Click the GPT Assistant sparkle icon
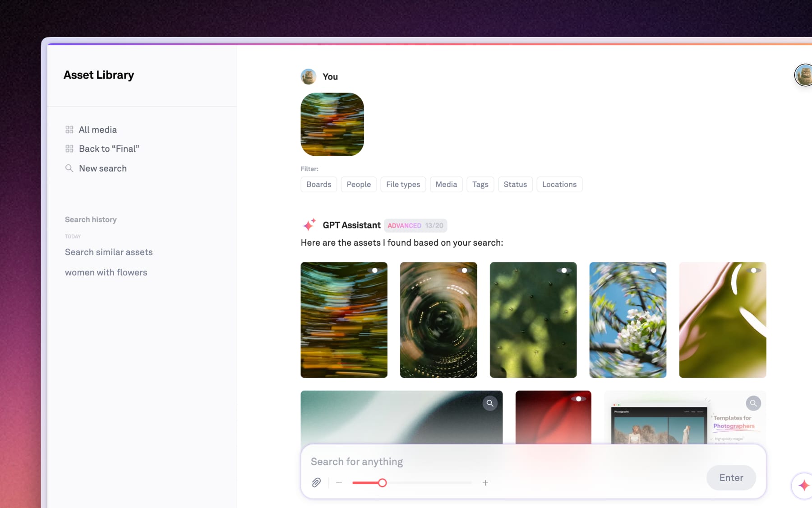The image size is (812, 508). point(309,224)
